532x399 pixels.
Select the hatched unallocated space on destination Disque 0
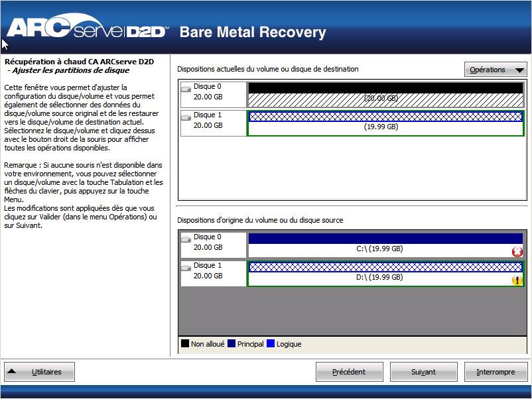[381, 97]
